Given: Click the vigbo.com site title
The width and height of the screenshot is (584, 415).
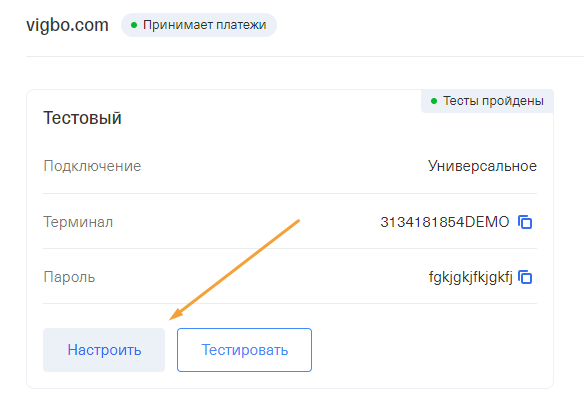Looking at the screenshot, I should tap(67, 25).
